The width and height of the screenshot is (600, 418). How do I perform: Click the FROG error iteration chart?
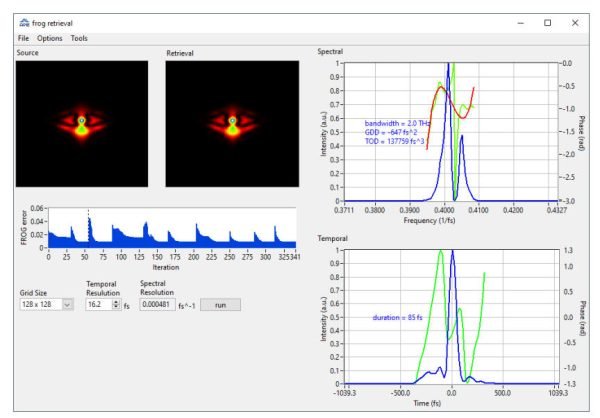tap(172, 228)
